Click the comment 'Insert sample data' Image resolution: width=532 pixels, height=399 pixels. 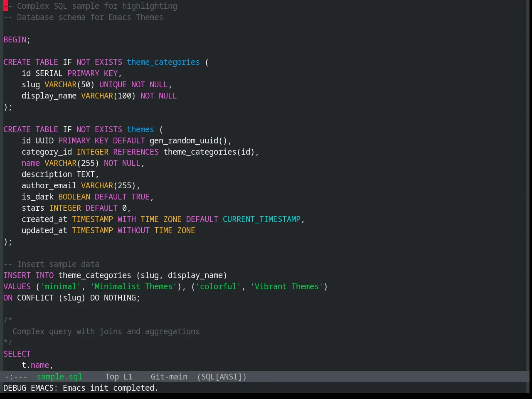coord(58,264)
